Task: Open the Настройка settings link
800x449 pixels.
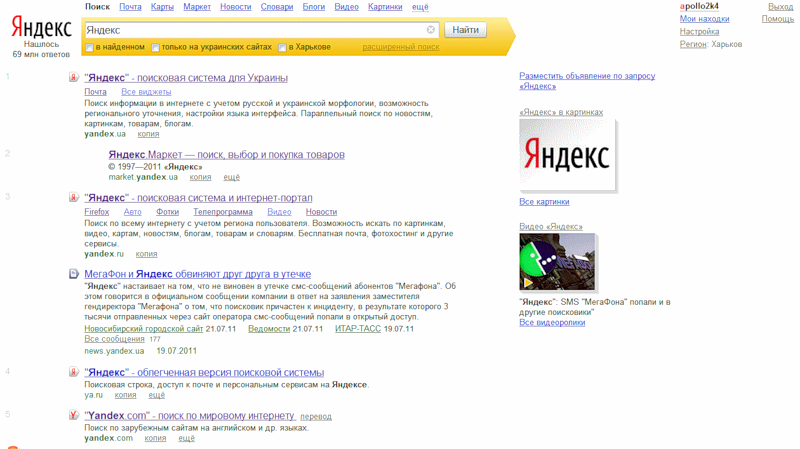Action: [699, 32]
